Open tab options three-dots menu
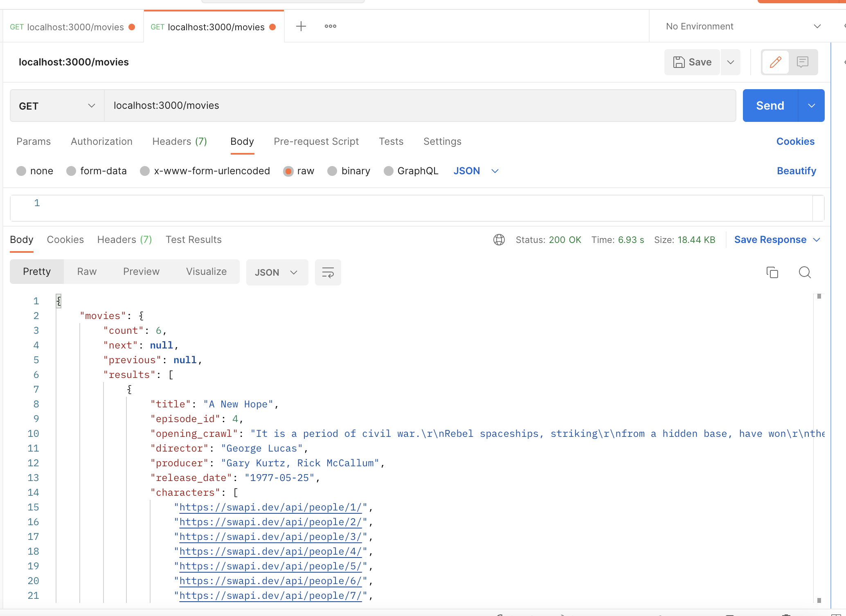This screenshot has height=616, width=846. coord(330,26)
